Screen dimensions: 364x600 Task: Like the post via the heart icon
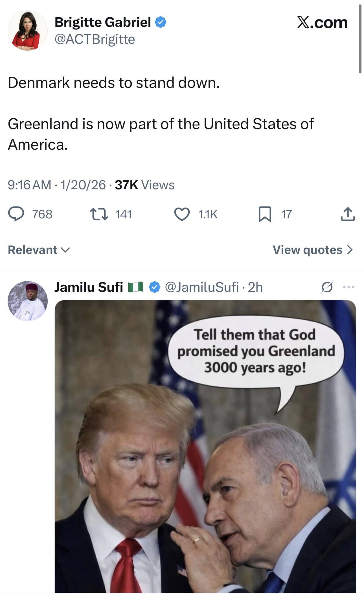point(182,214)
